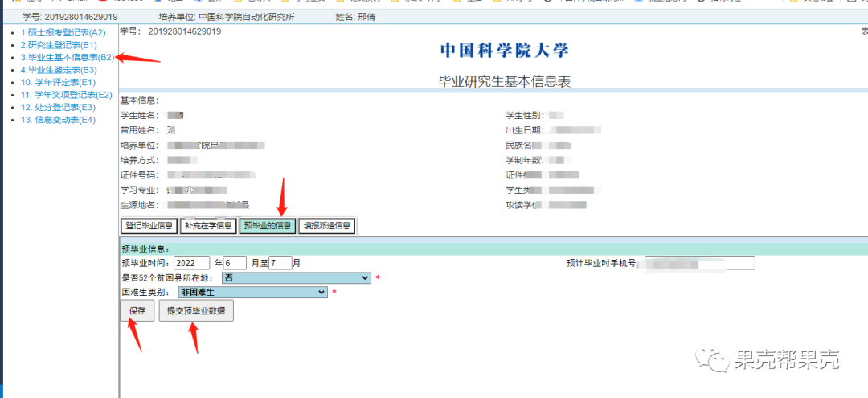This screenshot has width=868, height=398.
Task: Open 4.毕业生鉴定表(B3) link
Action: tap(59, 70)
